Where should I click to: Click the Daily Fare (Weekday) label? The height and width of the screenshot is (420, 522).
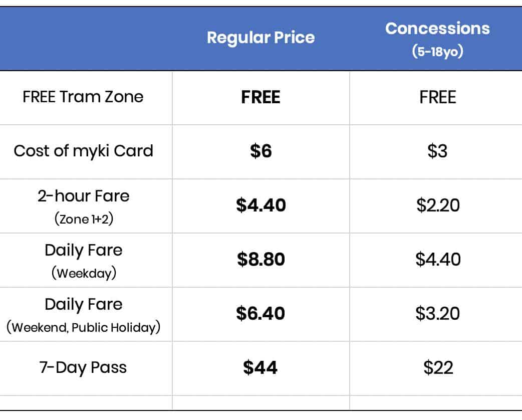83,260
